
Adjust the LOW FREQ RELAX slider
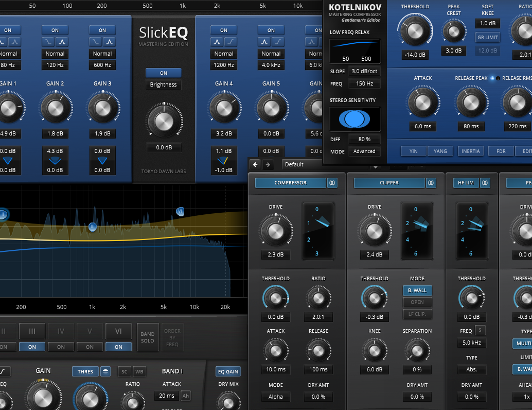[x=354, y=50]
